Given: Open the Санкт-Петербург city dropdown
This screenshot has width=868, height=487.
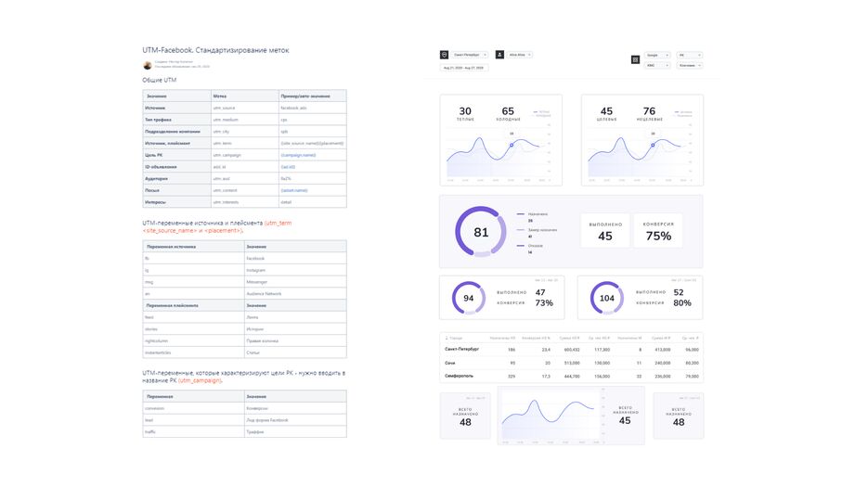Looking at the screenshot, I should (470, 55).
